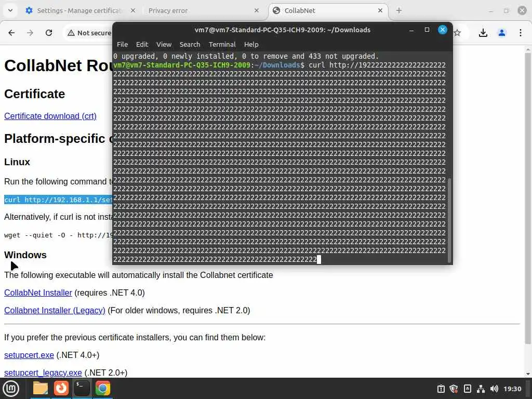
Task: Click Chrome's forward arrow
Action: (x=30, y=33)
